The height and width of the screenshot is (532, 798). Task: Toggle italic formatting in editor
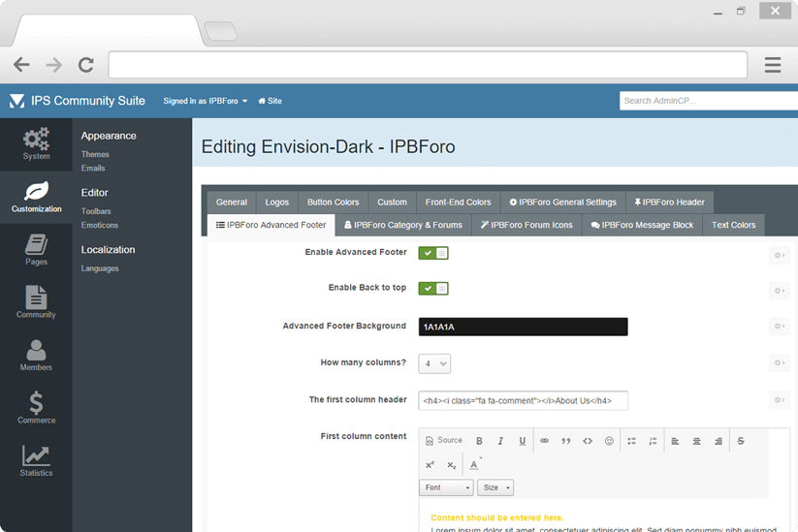[x=500, y=441]
